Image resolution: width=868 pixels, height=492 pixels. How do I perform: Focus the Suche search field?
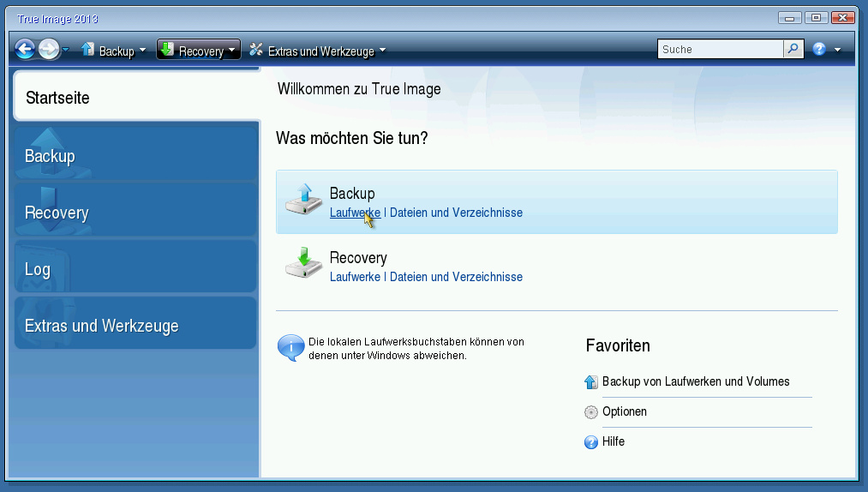point(721,50)
